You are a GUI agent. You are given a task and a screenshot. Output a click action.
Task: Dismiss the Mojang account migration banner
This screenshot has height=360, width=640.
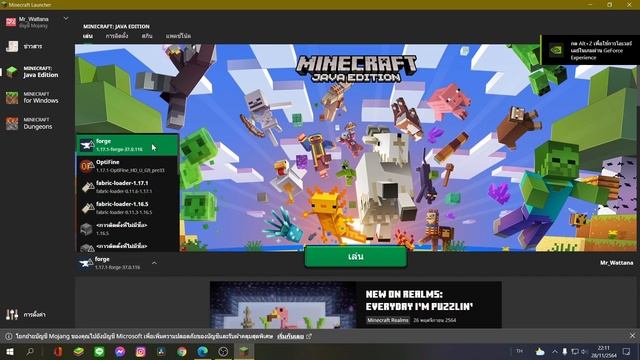(632, 336)
